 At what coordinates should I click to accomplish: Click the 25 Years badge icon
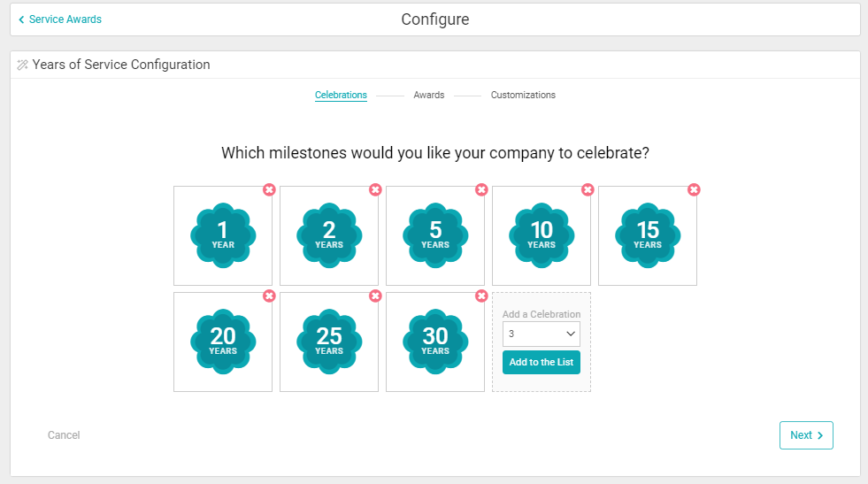tap(329, 342)
